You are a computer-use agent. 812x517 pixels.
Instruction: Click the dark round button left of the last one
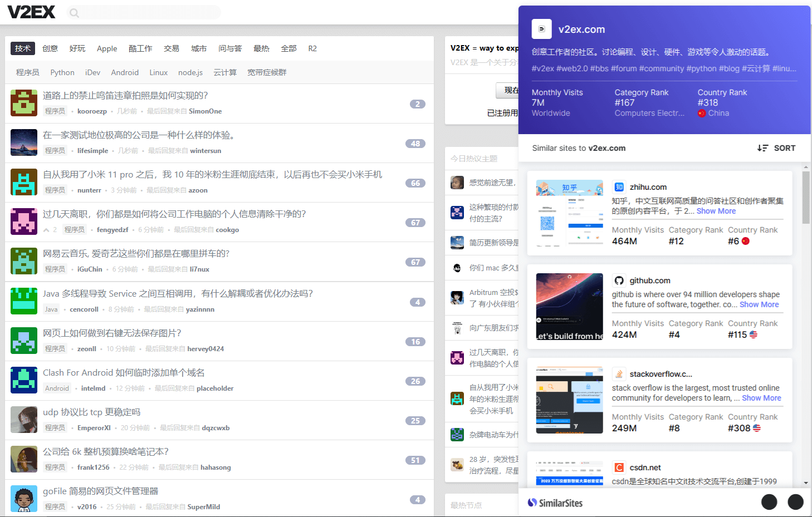click(x=769, y=502)
